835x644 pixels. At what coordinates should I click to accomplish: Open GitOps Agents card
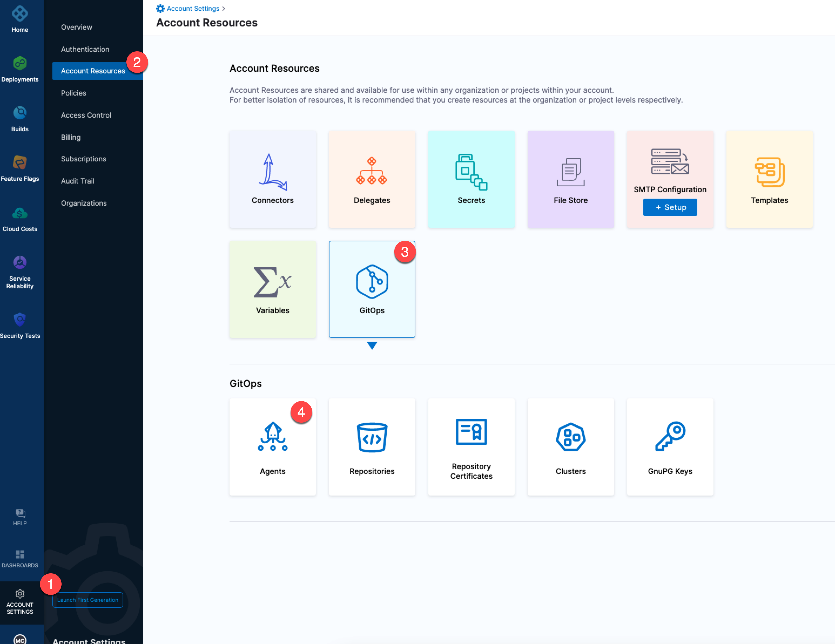click(x=272, y=447)
